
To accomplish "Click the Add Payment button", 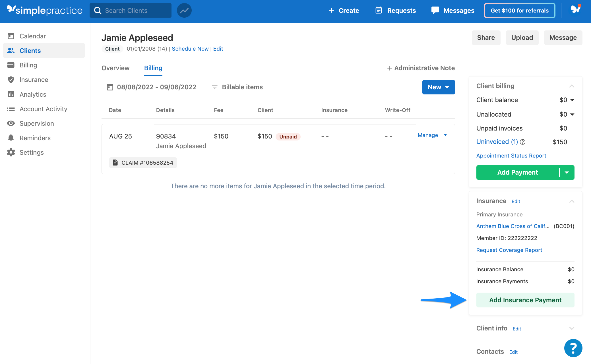I will point(518,172).
